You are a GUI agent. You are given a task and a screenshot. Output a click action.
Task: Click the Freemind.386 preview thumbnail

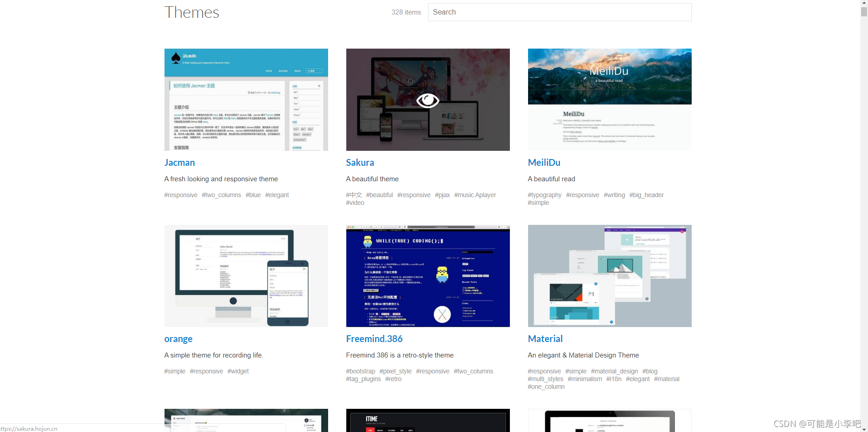point(428,276)
